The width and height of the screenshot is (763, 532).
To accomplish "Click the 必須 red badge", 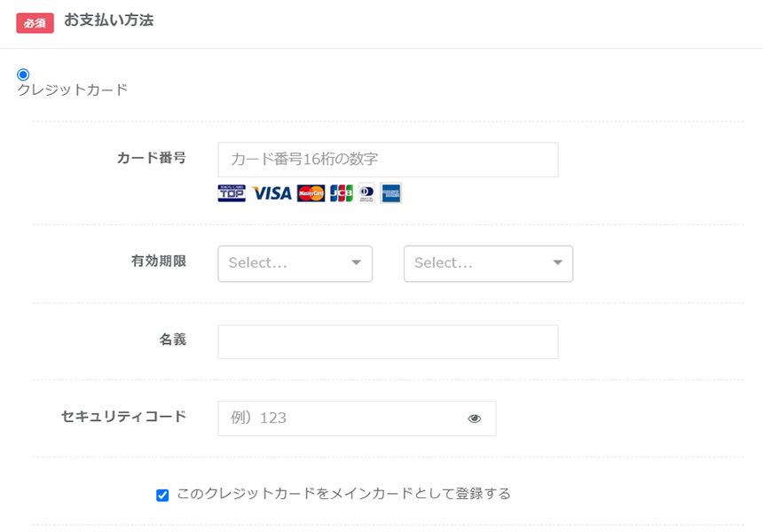I will coord(35,23).
